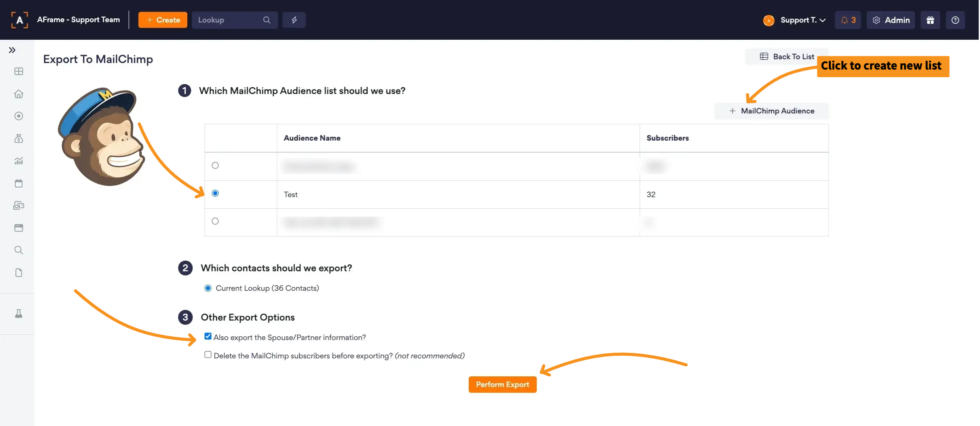The height and width of the screenshot is (426, 980).
Task: Open the Admin settings menu
Action: pos(891,20)
